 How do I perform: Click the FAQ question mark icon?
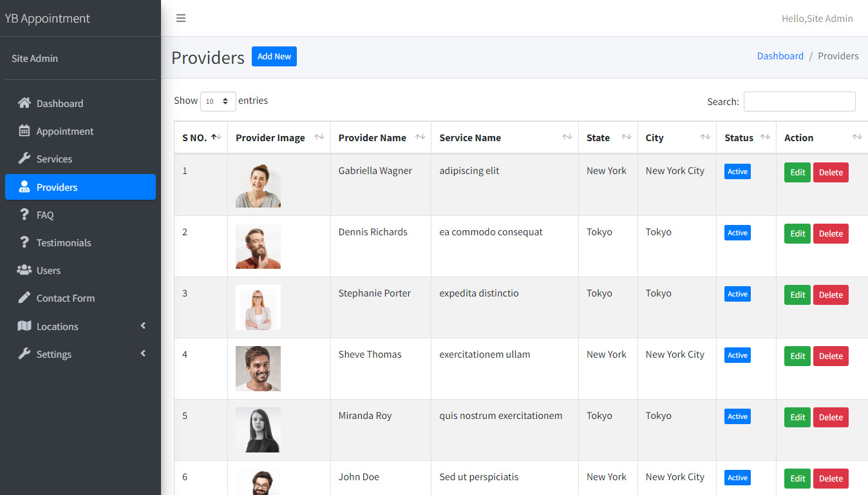[x=24, y=215]
